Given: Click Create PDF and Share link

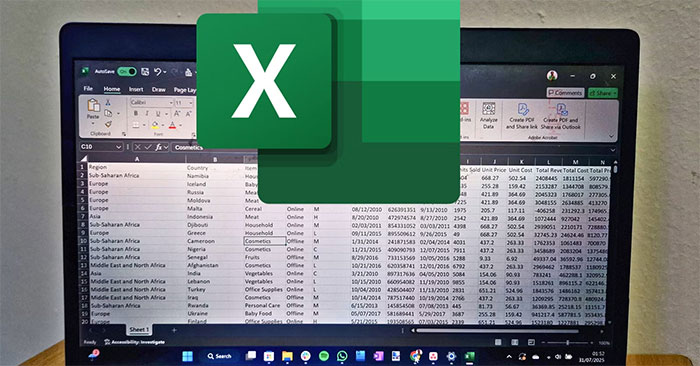Looking at the screenshot, I should pos(521,116).
